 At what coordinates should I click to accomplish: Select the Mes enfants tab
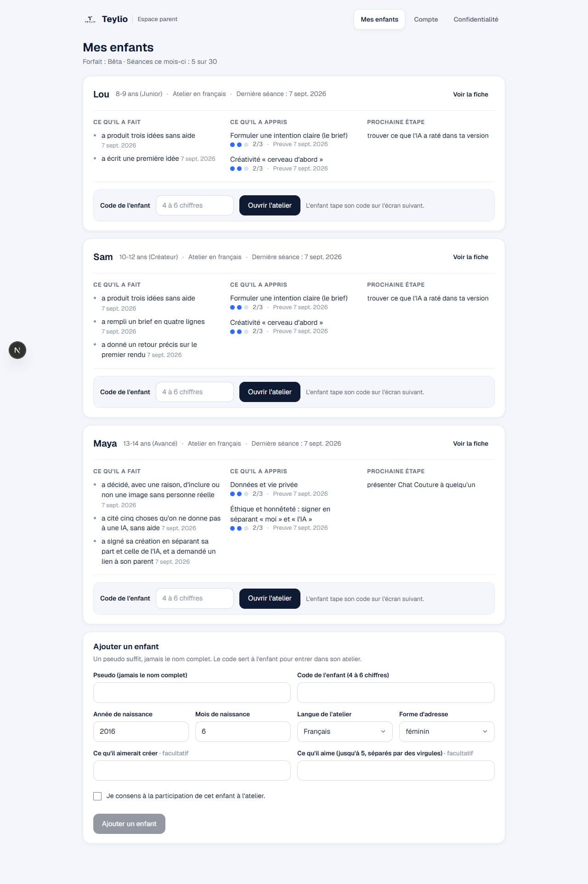tap(379, 19)
